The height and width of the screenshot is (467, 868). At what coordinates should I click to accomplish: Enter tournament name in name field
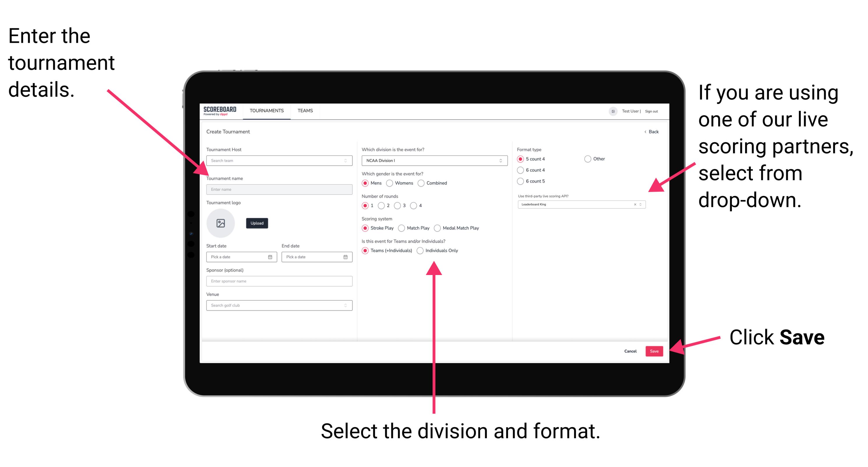278,190
